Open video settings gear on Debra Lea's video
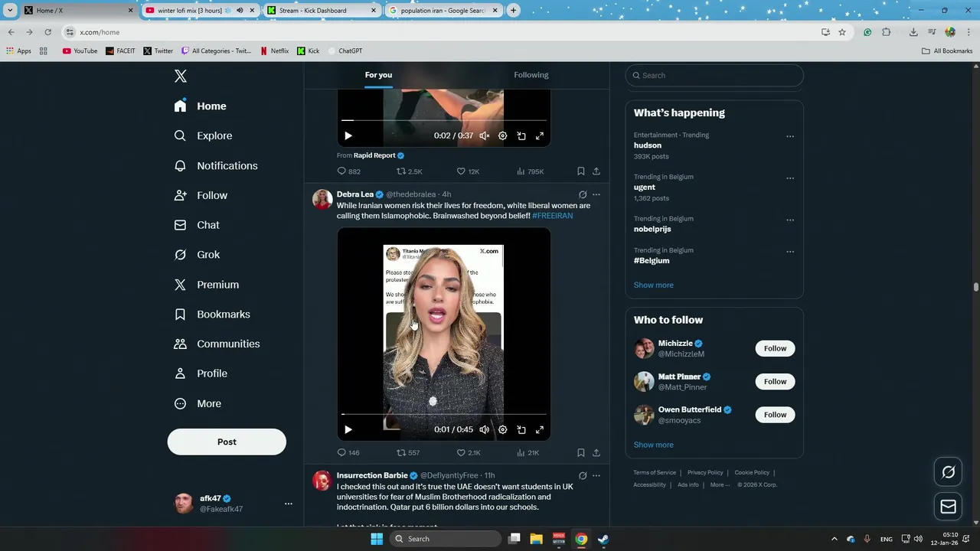980x551 pixels. point(502,429)
